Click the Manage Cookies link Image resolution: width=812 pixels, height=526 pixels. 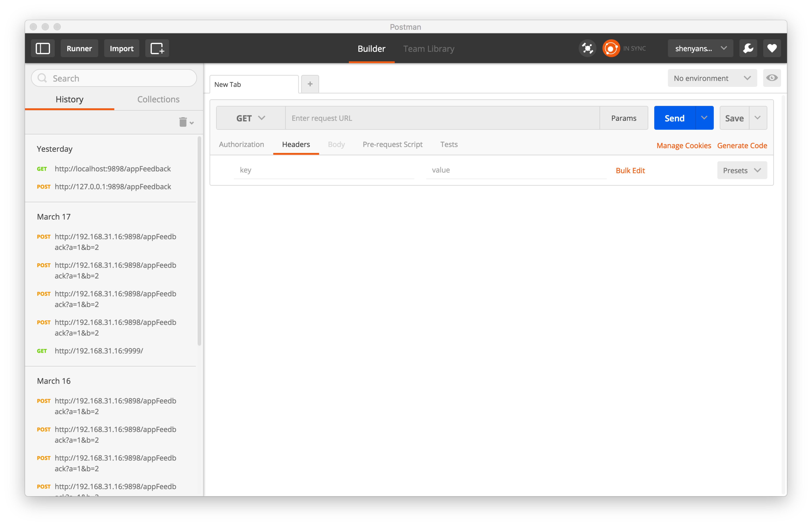684,146
